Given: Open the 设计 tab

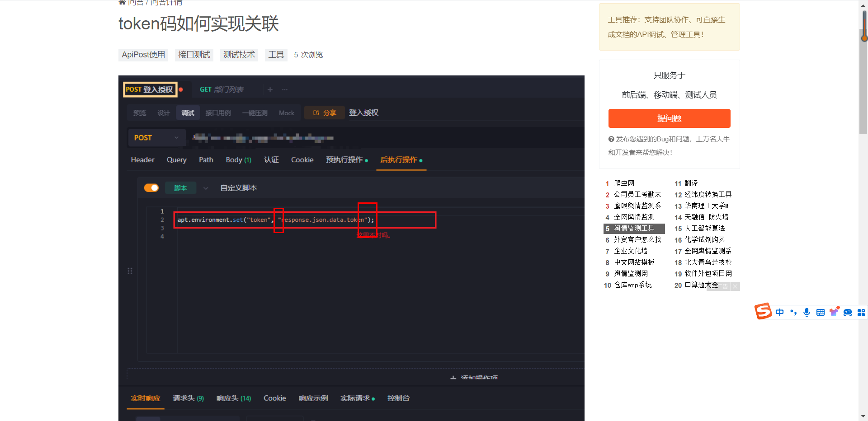Looking at the screenshot, I should point(164,113).
